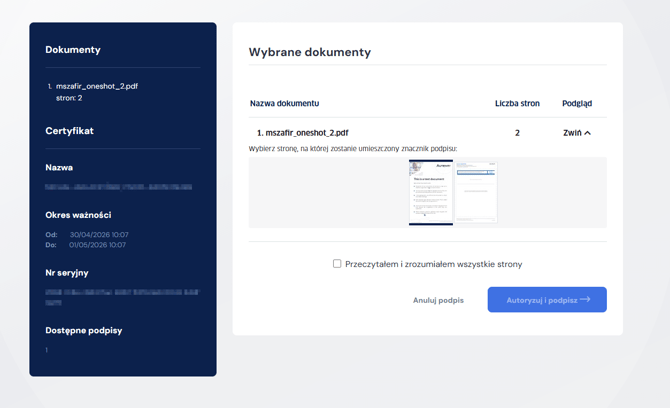
Task: Collapse the preview with 'Zwiń'
Action: (x=577, y=133)
